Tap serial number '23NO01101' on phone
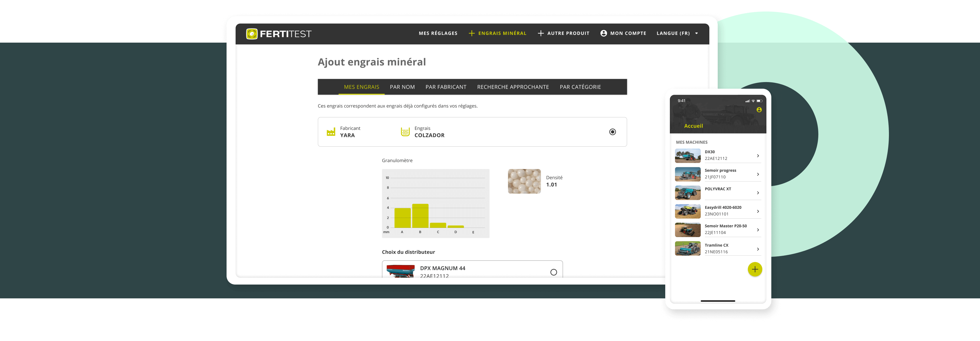Viewport: 980px width, 341px height. 716,214
